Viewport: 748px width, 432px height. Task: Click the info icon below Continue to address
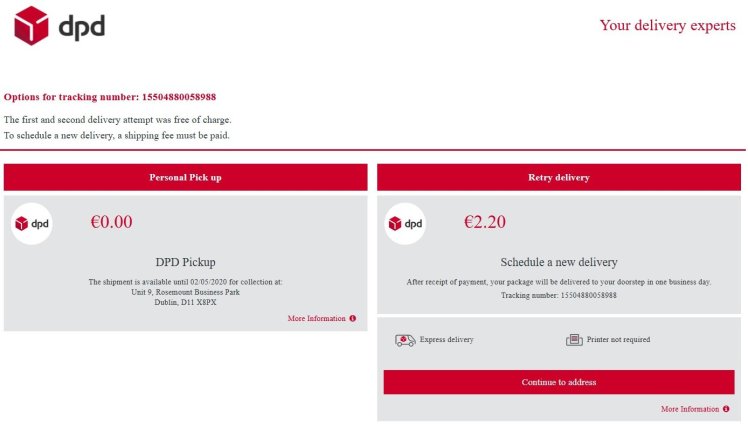click(727, 409)
